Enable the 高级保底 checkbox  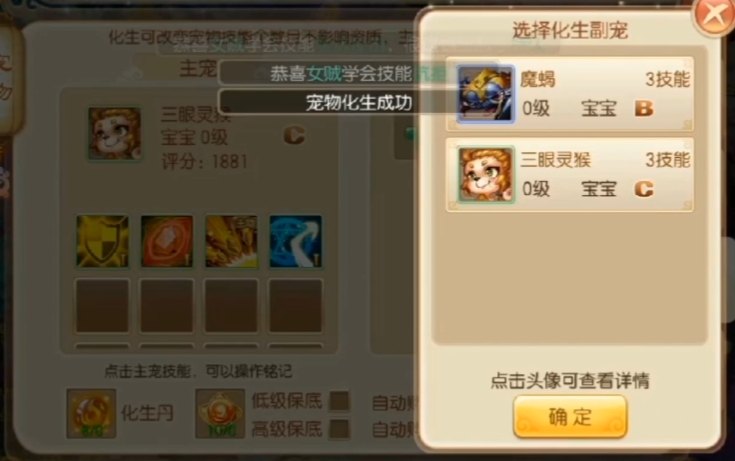coord(339,429)
